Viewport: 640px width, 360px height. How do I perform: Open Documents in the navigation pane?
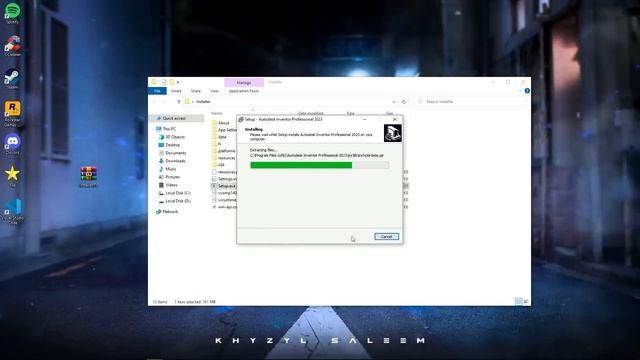coord(172,153)
